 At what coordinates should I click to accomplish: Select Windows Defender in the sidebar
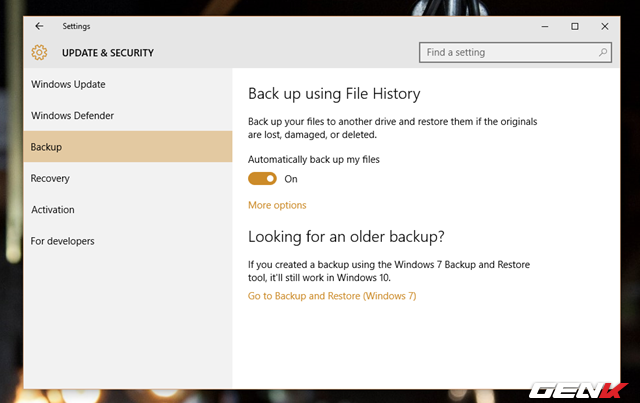click(128, 116)
